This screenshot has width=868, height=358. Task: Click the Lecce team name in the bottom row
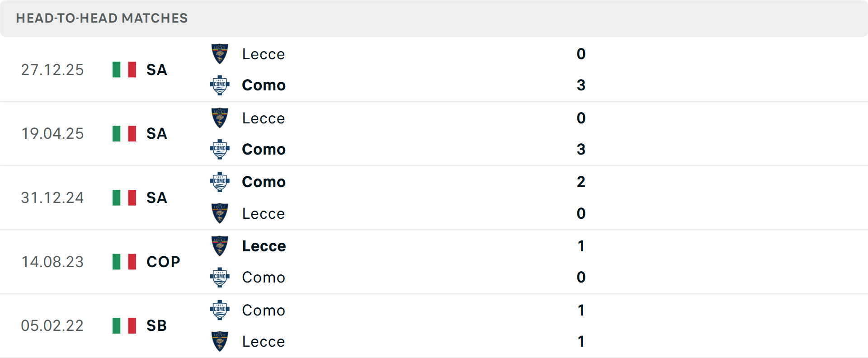point(264,341)
